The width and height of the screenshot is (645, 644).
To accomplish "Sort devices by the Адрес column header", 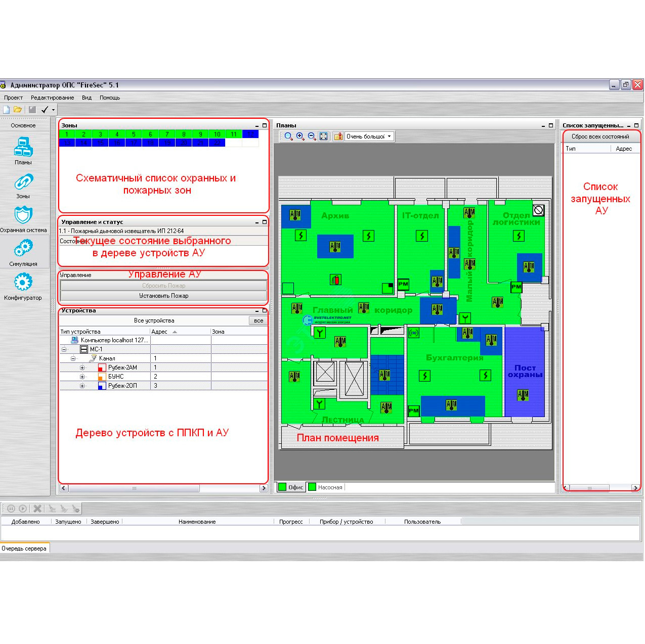I will 159,332.
